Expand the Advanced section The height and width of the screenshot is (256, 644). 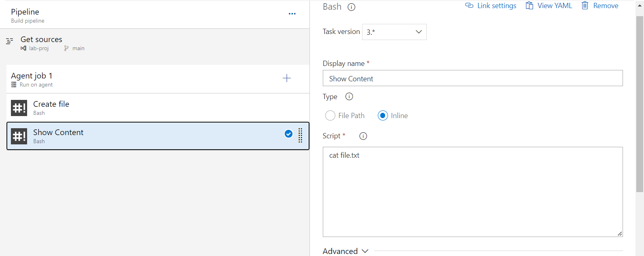345,251
